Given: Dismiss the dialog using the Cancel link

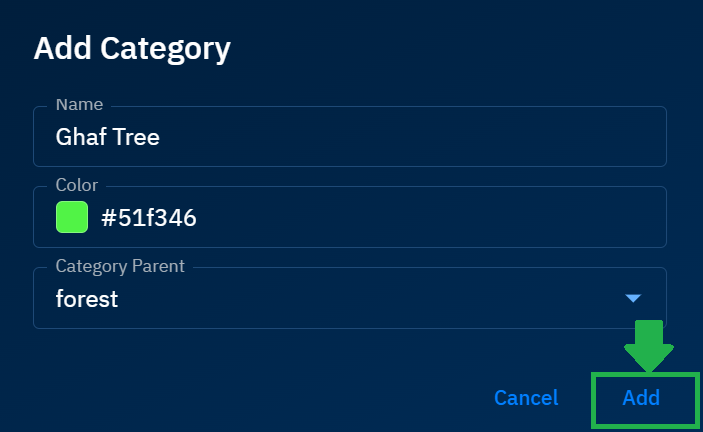Looking at the screenshot, I should click(526, 398).
